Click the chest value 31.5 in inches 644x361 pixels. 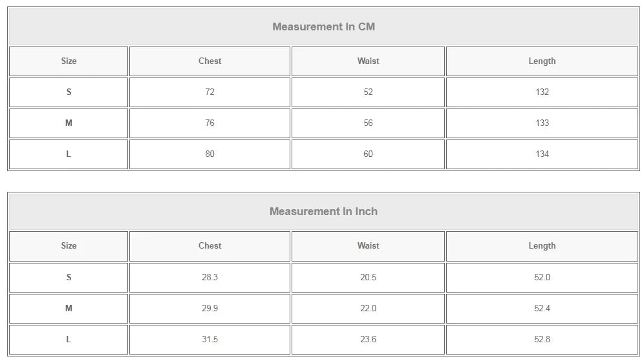pyautogui.click(x=209, y=340)
